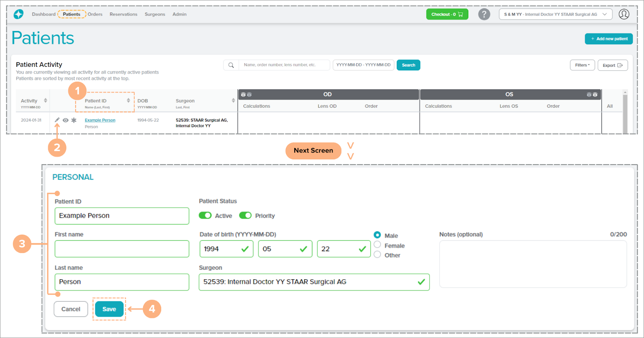
Task: Open the user profile account icon
Action: coord(623,14)
